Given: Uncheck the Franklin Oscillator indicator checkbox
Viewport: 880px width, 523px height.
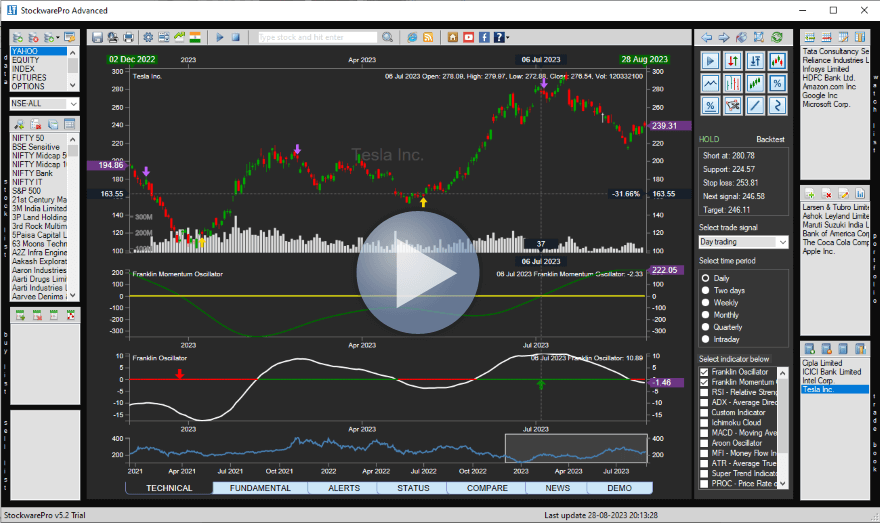Looking at the screenshot, I should (x=705, y=372).
